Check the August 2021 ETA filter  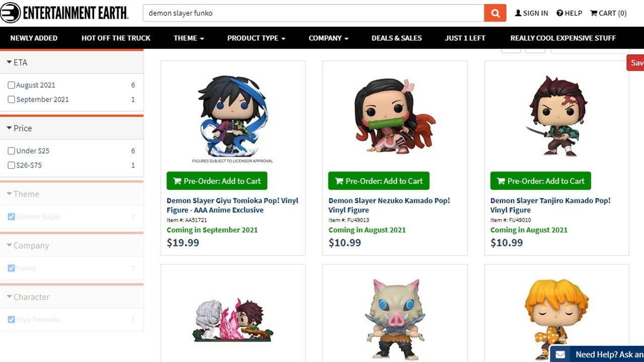click(x=11, y=85)
